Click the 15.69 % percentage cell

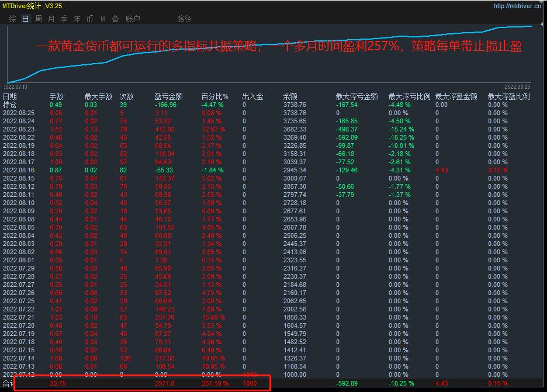click(213, 317)
